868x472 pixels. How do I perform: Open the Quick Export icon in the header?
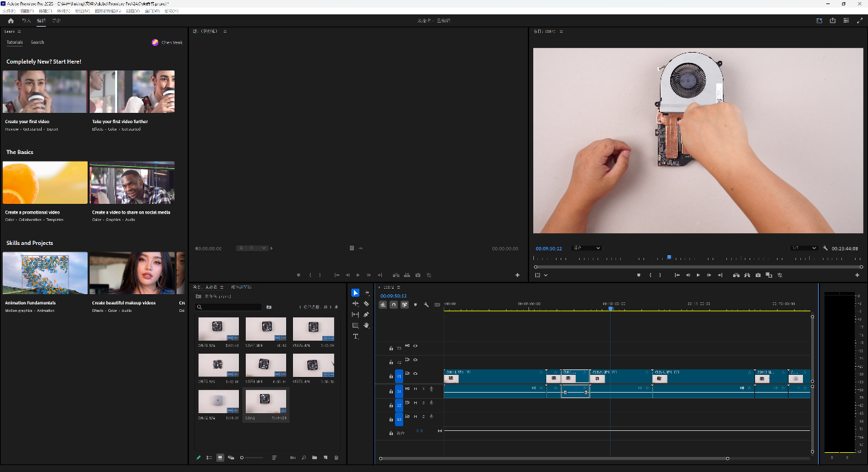[832, 21]
